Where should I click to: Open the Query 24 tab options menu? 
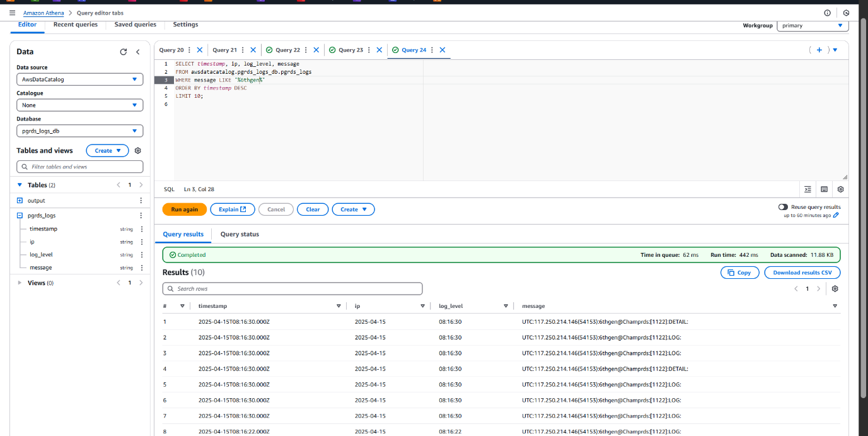point(432,50)
